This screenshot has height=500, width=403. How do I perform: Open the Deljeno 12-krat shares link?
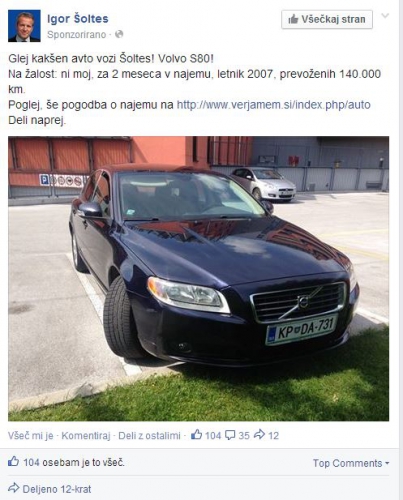pyautogui.click(x=57, y=489)
